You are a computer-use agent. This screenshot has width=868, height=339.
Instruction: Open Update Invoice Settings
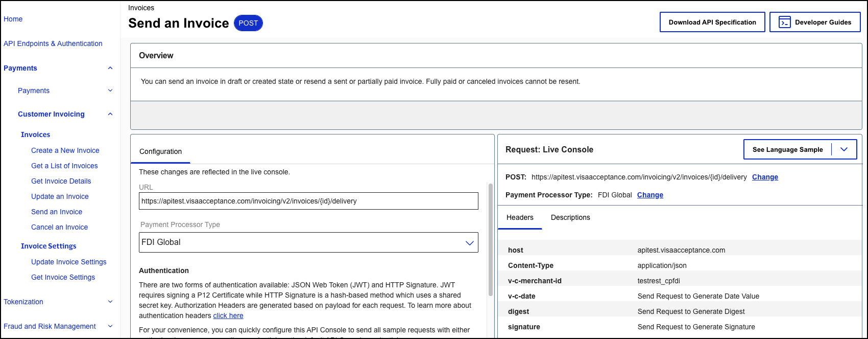click(69, 262)
